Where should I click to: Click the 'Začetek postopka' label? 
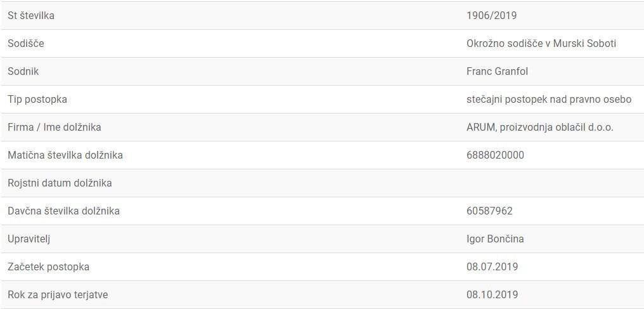point(49,267)
